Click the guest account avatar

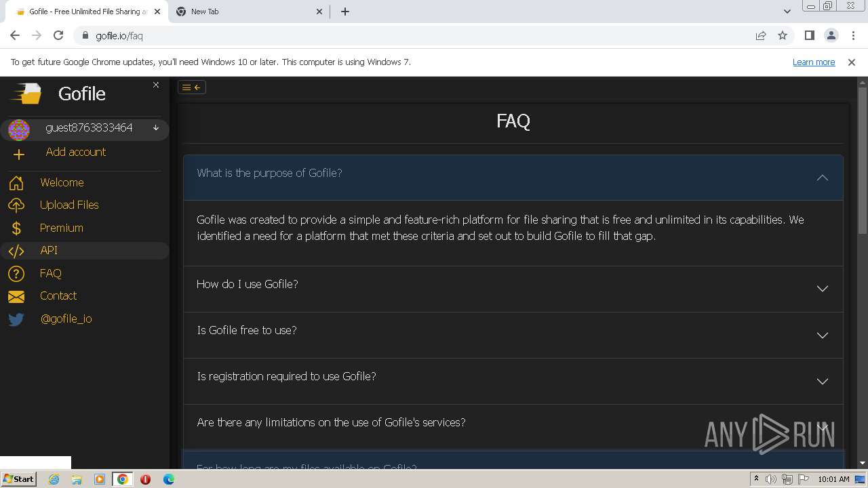pos(19,129)
